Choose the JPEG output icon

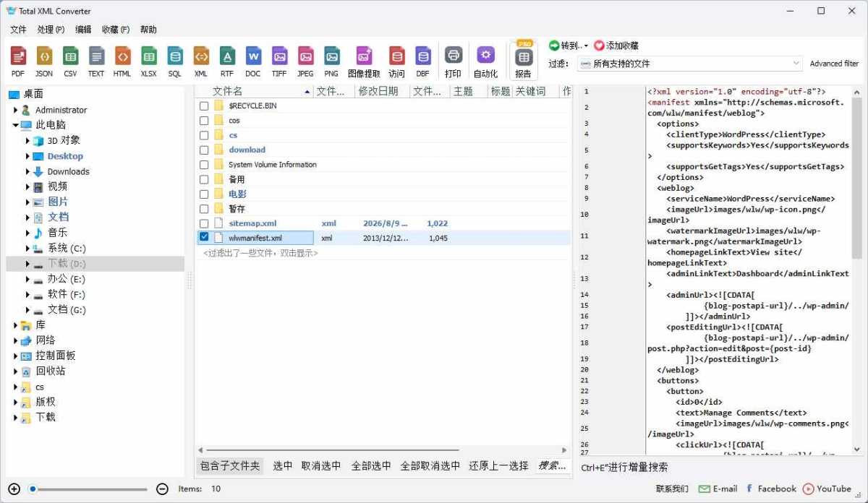click(x=305, y=61)
